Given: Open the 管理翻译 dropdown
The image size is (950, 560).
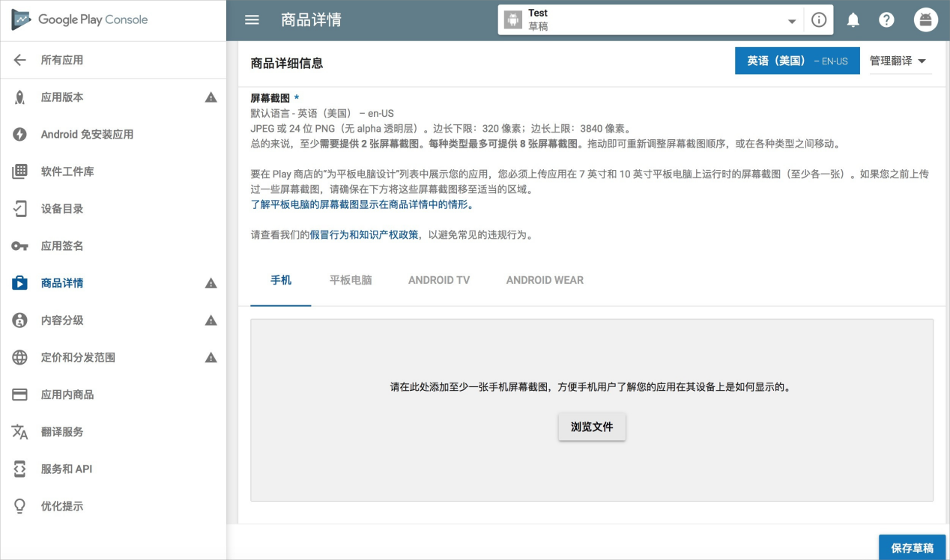Looking at the screenshot, I should click(x=898, y=61).
